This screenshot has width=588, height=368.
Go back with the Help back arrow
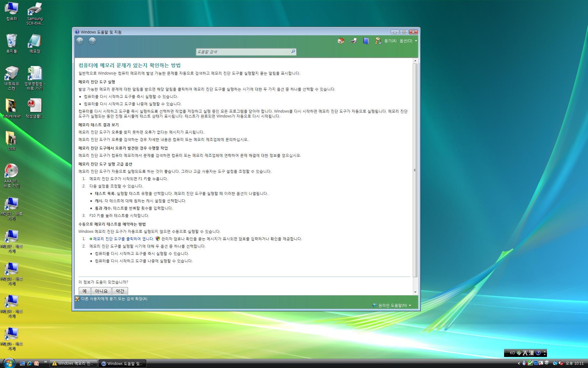80,41
